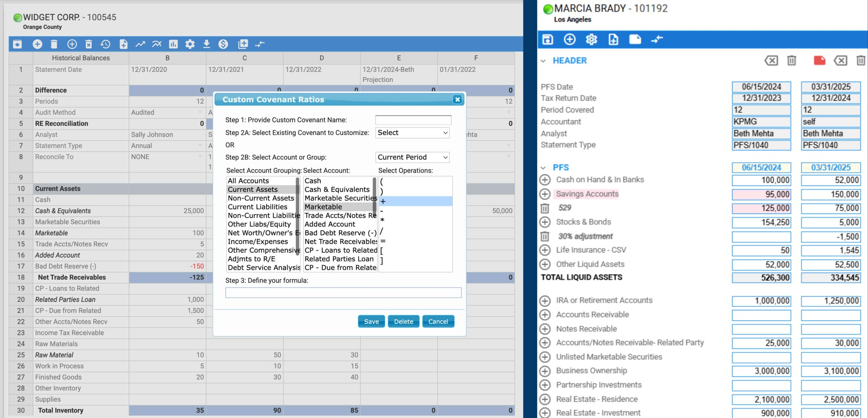Click the Custom Covenant Name input field
The width and height of the screenshot is (868, 418).
(x=413, y=120)
